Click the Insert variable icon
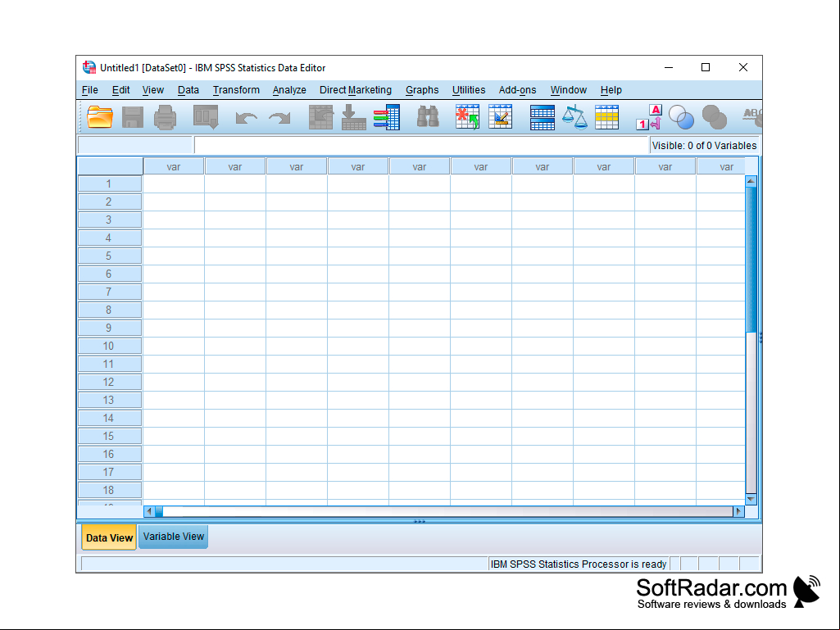 [x=501, y=117]
